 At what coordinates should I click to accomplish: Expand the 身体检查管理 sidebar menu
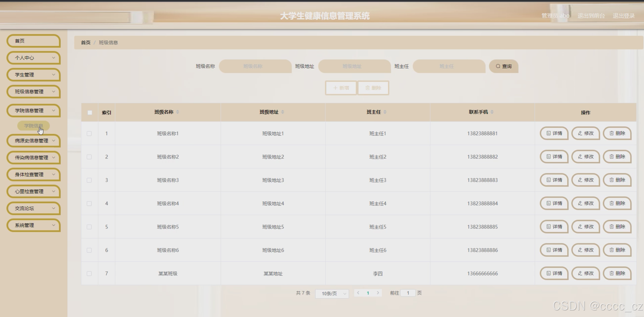click(33, 174)
